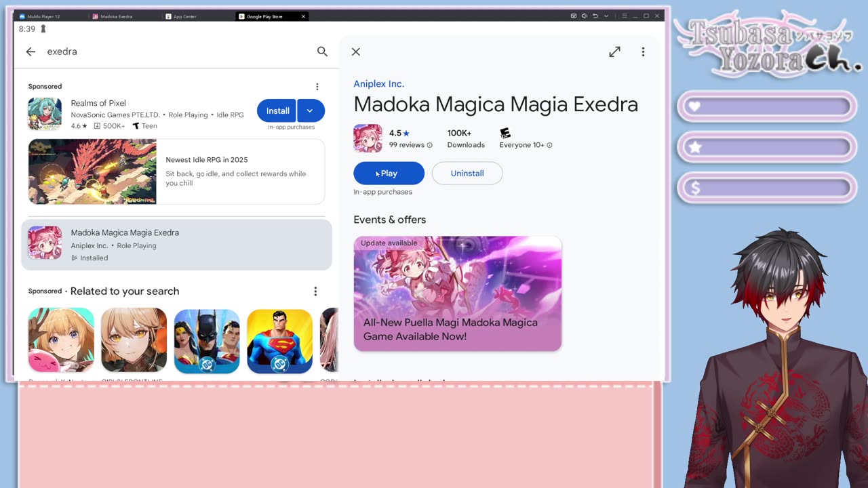Open Realms of Pixel app icon
Image resolution: width=868 pixels, height=488 pixels.
pyautogui.click(x=45, y=114)
